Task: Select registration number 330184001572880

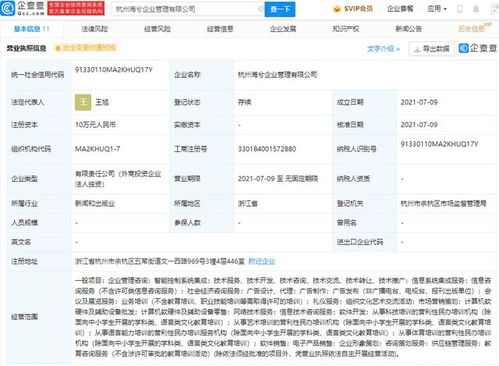Action: tap(267, 149)
